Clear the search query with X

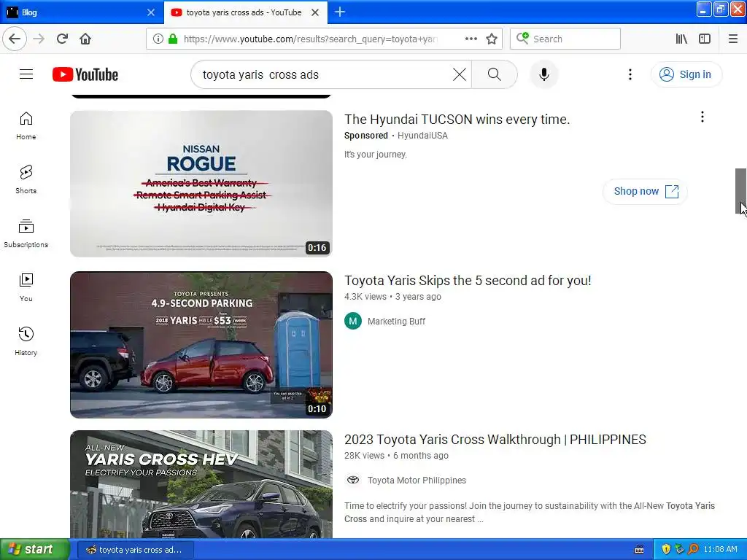pos(460,74)
